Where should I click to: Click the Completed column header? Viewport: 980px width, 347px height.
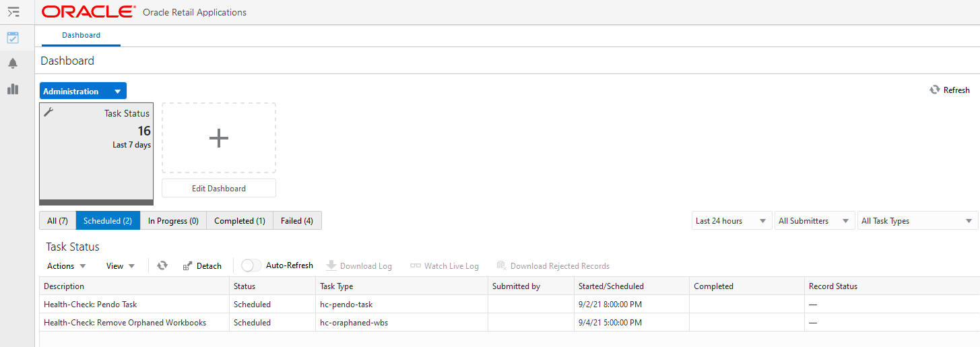tap(747, 286)
